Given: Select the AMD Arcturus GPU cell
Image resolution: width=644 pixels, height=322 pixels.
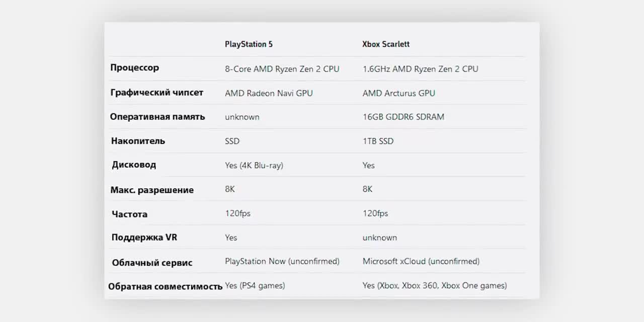Looking at the screenshot, I should (399, 93).
